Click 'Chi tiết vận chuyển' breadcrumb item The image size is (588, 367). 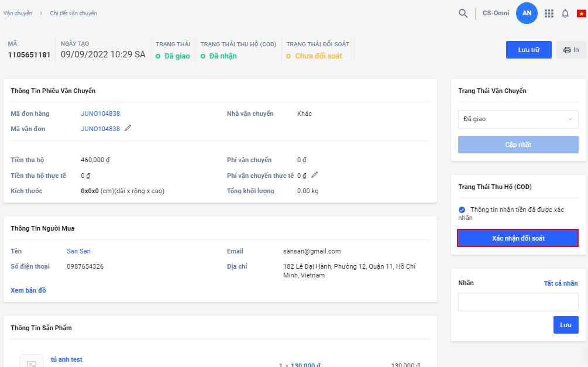73,13
